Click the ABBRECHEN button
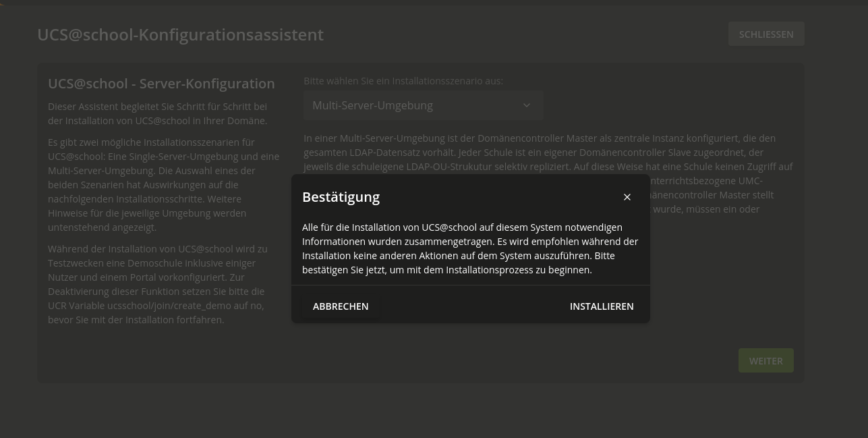Screen dimensions: 868x438 tap(341, 306)
